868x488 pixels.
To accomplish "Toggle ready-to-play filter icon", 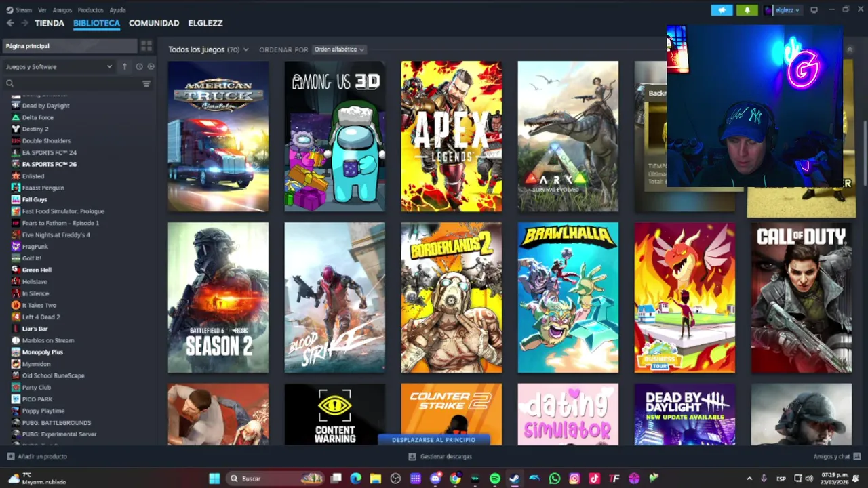I will [151, 66].
